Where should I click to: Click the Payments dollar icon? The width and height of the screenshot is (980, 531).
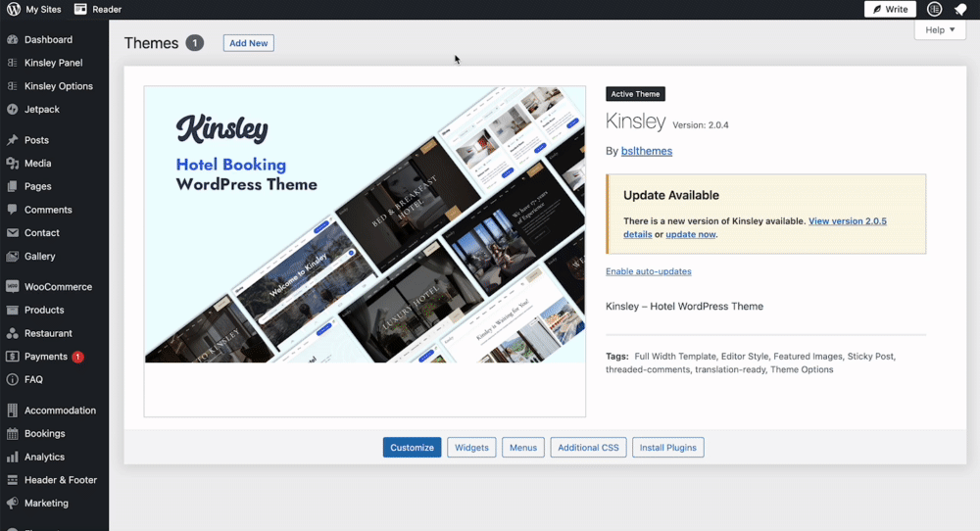[13, 356]
